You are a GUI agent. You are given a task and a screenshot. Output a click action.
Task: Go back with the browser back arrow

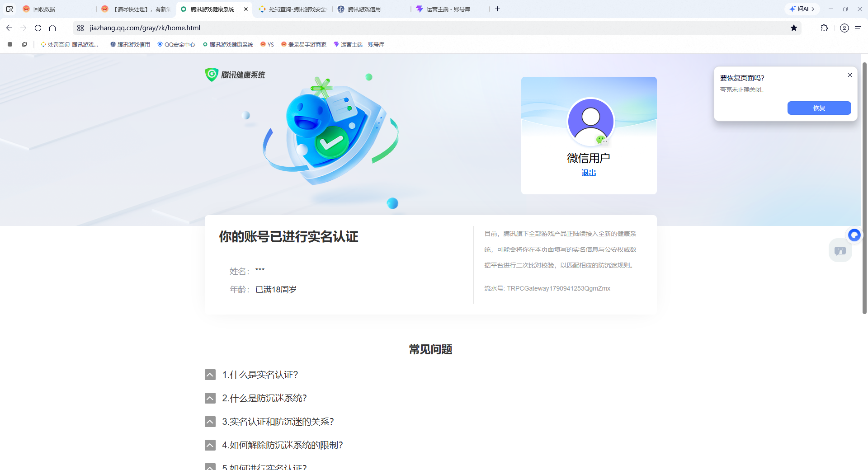pyautogui.click(x=9, y=28)
